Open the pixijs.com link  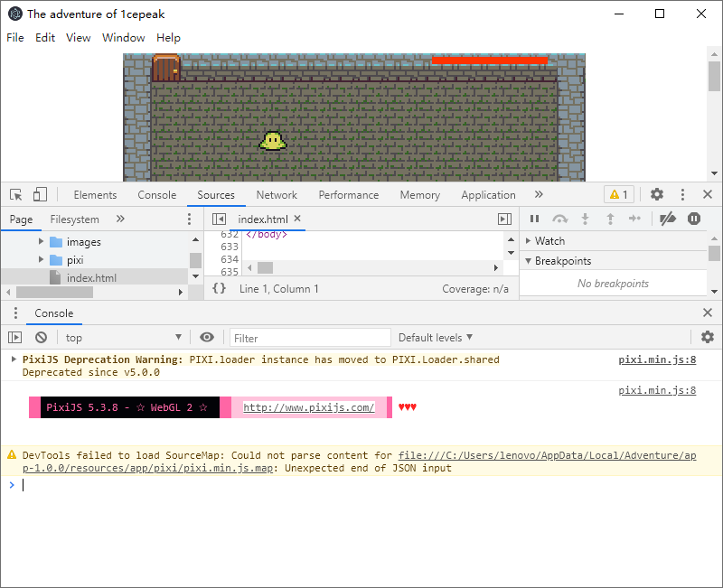[x=309, y=407]
